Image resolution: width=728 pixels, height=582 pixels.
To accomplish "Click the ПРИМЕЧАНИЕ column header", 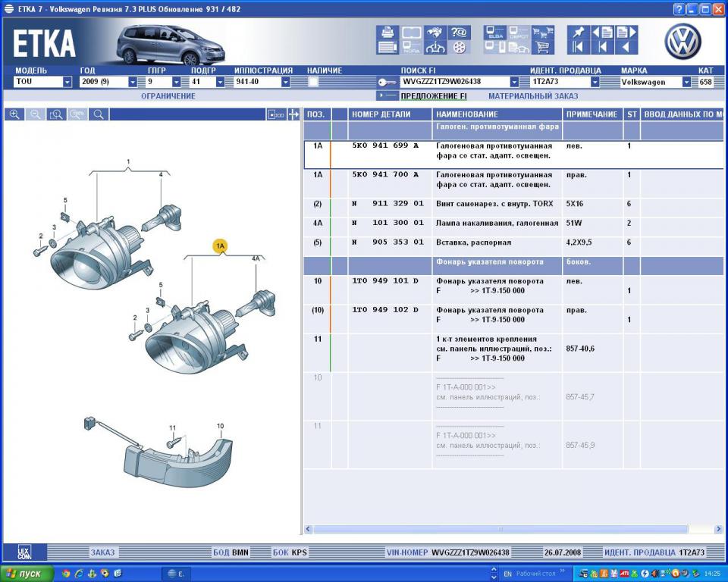I will click(x=592, y=114).
